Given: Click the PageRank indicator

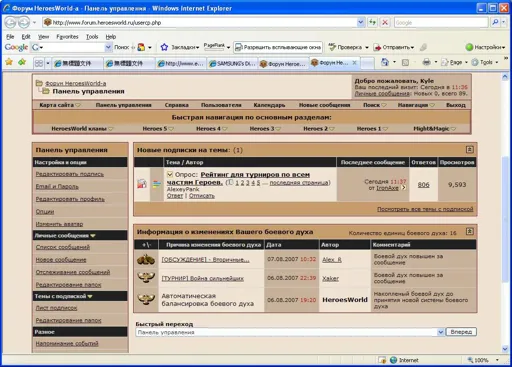Looking at the screenshot, I should (x=214, y=46).
